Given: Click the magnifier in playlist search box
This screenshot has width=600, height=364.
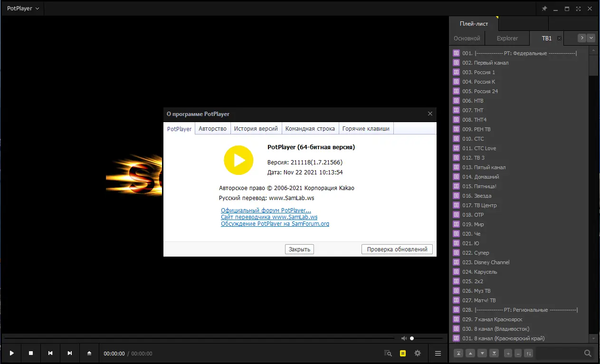Looking at the screenshot, I should (588, 353).
